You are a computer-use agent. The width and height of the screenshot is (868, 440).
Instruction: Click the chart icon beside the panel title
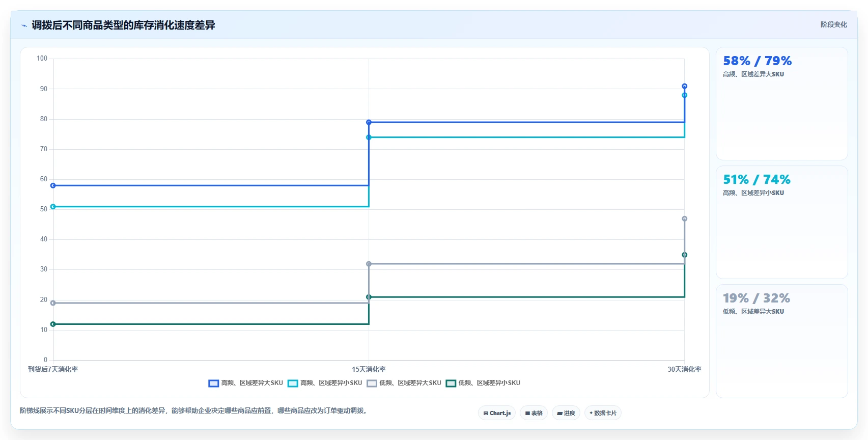point(24,25)
